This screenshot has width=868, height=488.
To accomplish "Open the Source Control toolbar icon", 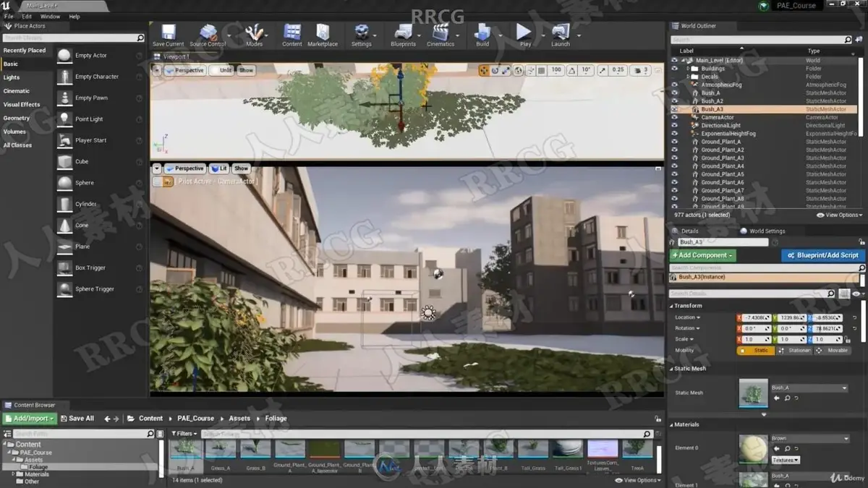I will 208,33.
